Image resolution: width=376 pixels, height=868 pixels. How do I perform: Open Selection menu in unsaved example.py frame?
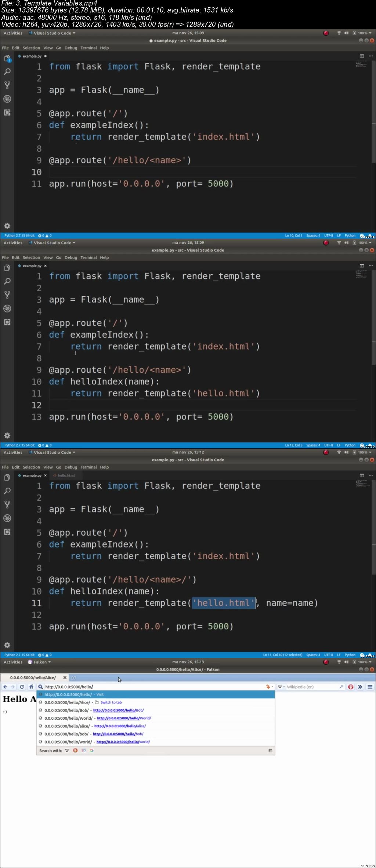[31, 48]
